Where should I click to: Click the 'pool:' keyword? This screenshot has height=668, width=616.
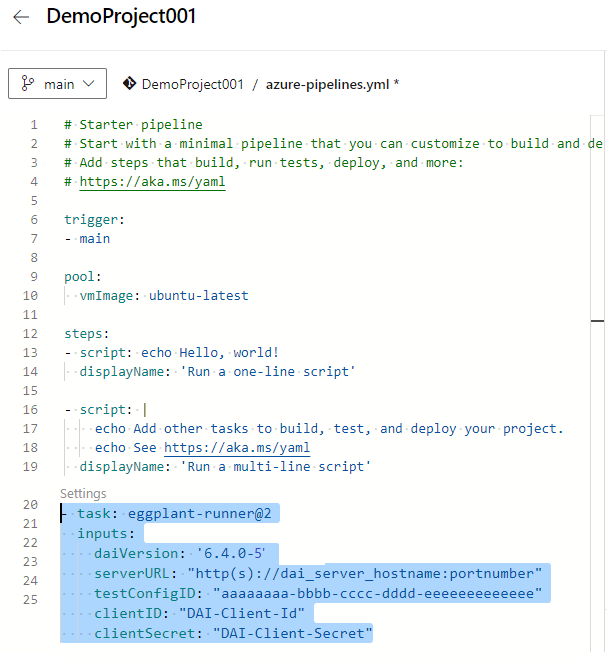coord(83,277)
